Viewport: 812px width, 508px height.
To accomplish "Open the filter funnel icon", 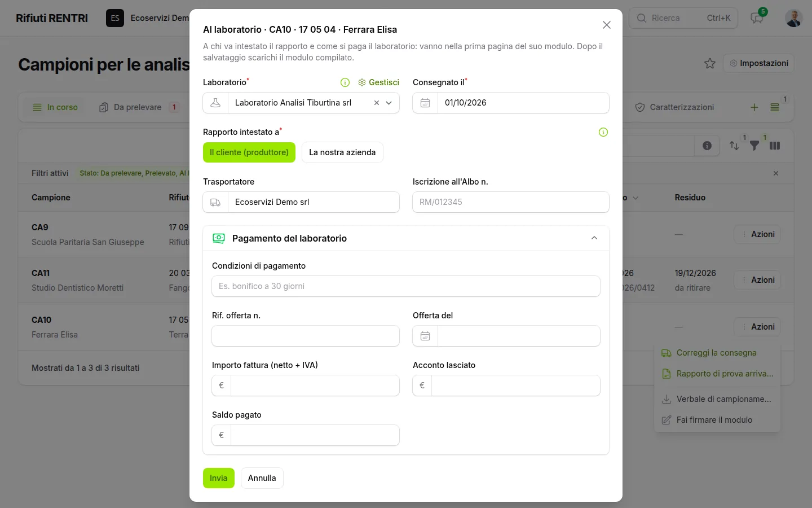I will (x=754, y=146).
